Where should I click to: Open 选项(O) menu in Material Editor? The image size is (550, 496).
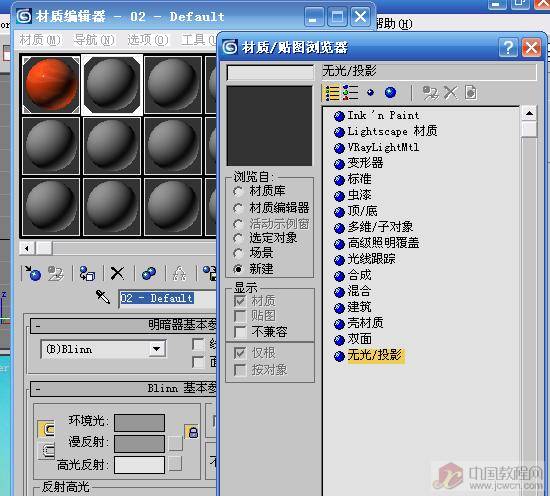click(x=148, y=40)
